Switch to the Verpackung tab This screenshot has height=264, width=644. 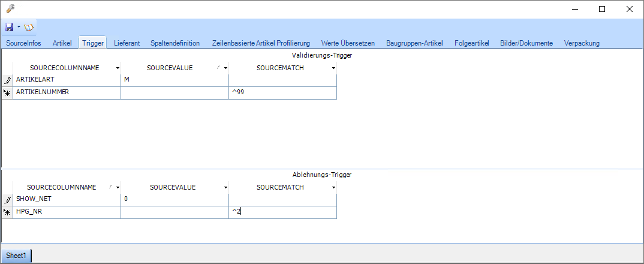click(581, 43)
